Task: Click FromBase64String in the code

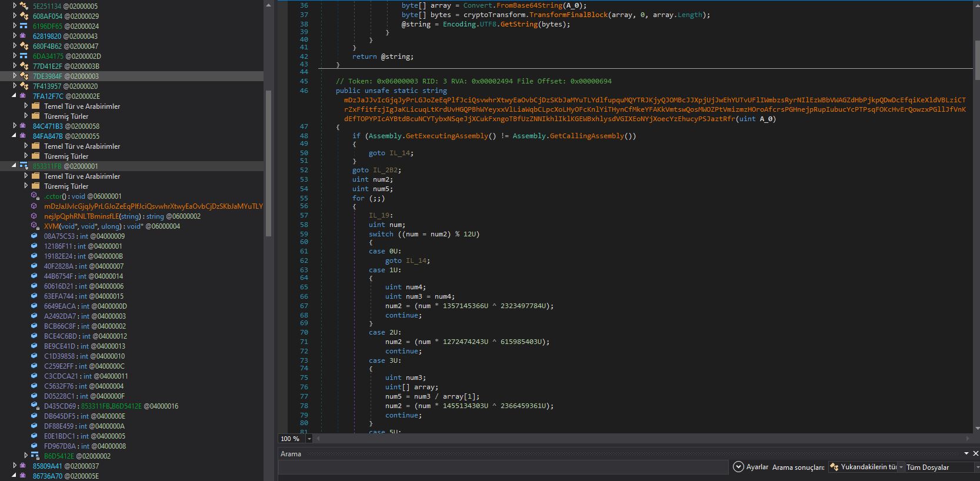Action: (529, 5)
